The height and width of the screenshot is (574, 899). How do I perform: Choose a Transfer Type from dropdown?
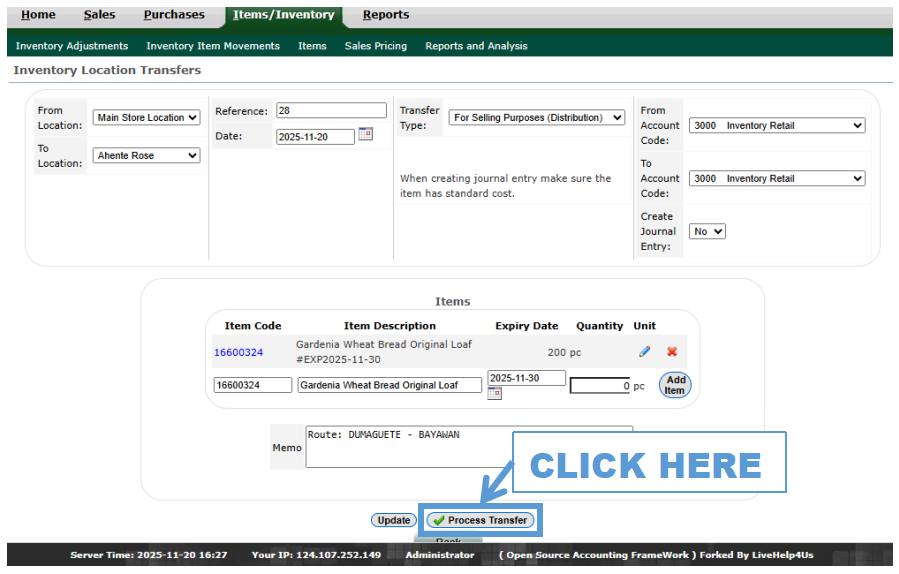click(537, 118)
